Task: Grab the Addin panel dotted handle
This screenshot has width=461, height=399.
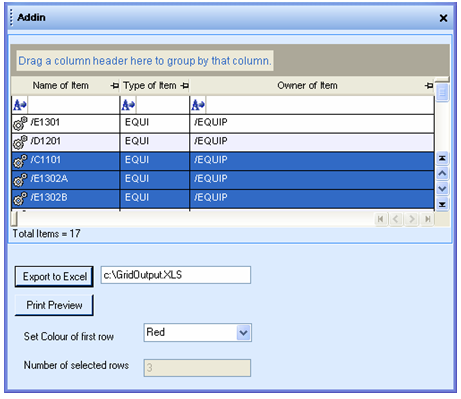Action: click(x=11, y=18)
